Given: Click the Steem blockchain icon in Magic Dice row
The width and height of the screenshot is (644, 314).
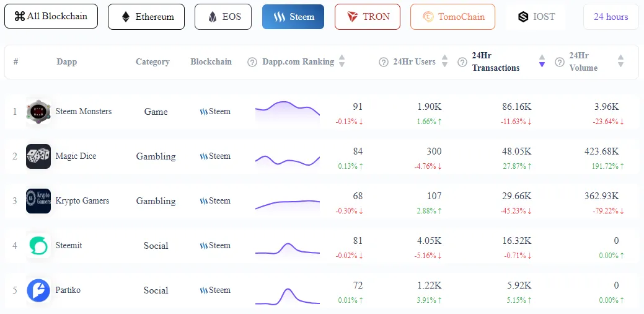Looking at the screenshot, I should (204, 156).
